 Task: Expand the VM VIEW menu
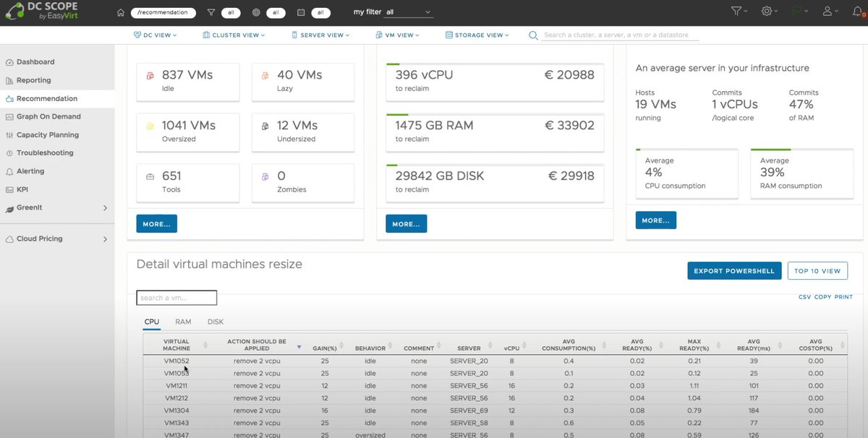[398, 35]
